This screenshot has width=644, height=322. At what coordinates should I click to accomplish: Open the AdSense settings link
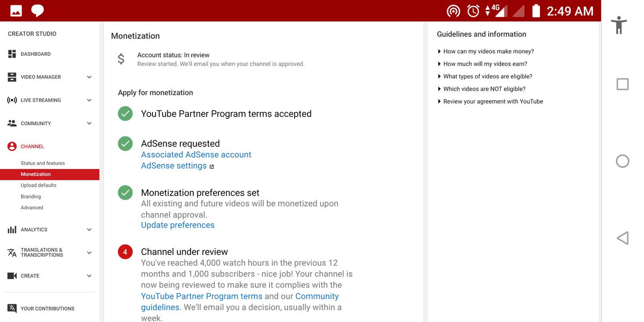[174, 166]
